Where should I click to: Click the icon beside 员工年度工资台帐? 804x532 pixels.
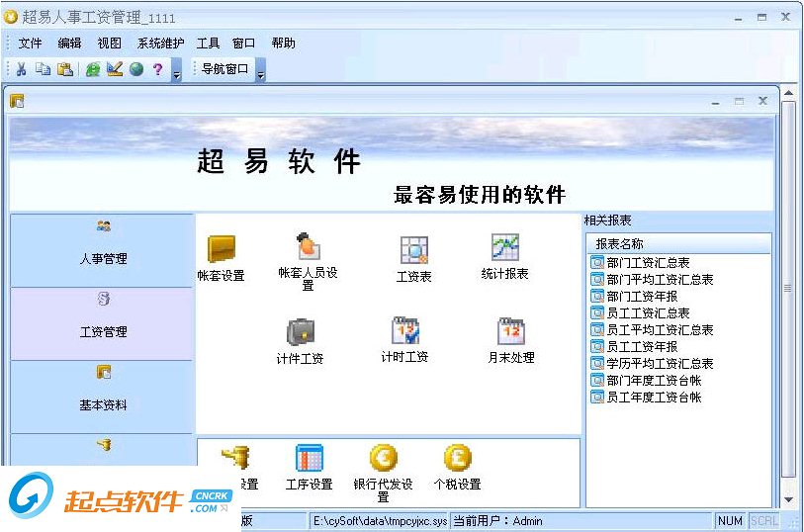tap(597, 397)
